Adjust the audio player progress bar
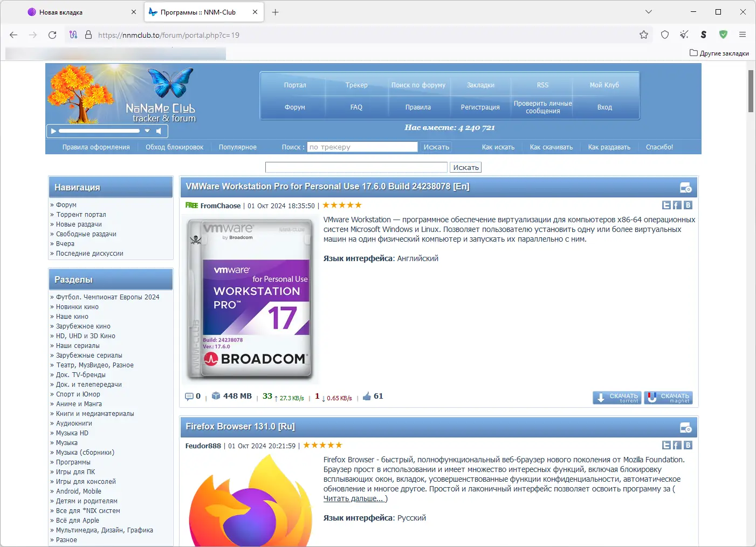 click(x=99, y=131)
